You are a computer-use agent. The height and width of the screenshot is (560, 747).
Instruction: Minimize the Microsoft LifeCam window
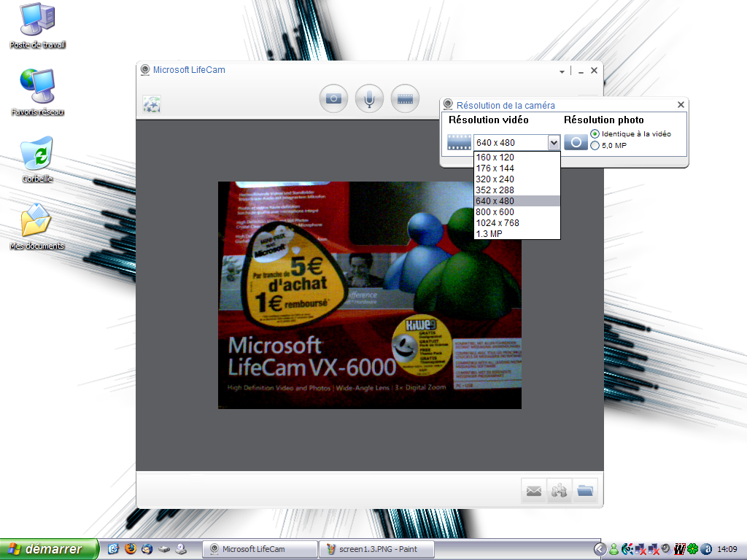581,71
